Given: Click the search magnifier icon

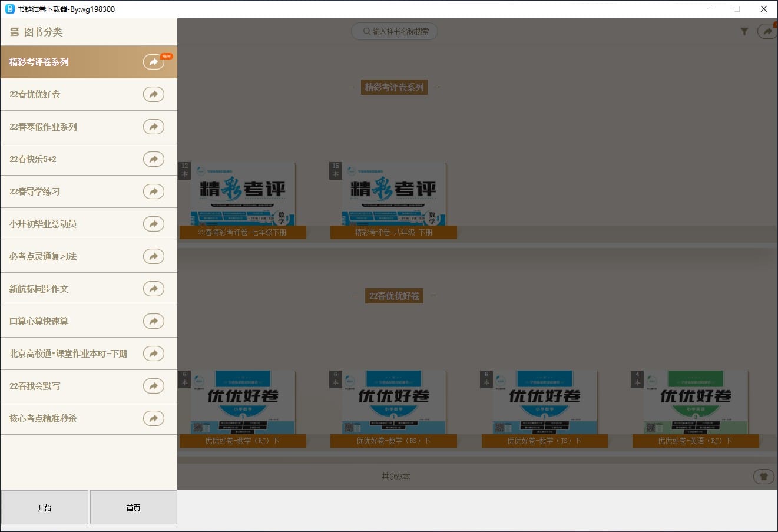Looking at the screenshot, I should pos(367,31).
